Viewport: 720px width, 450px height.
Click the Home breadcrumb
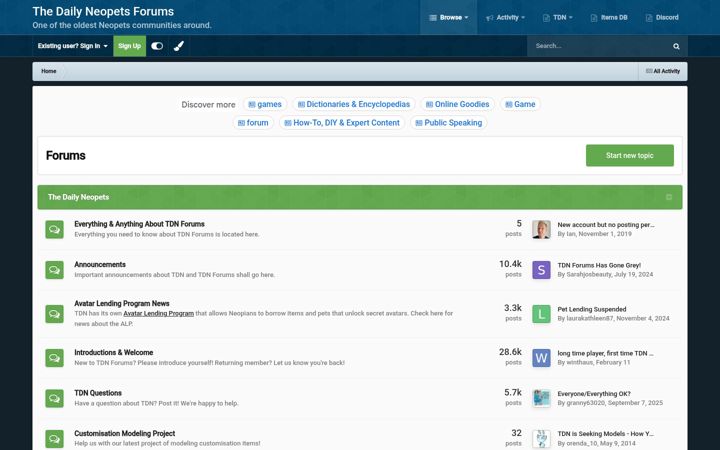tap(49, 71)
